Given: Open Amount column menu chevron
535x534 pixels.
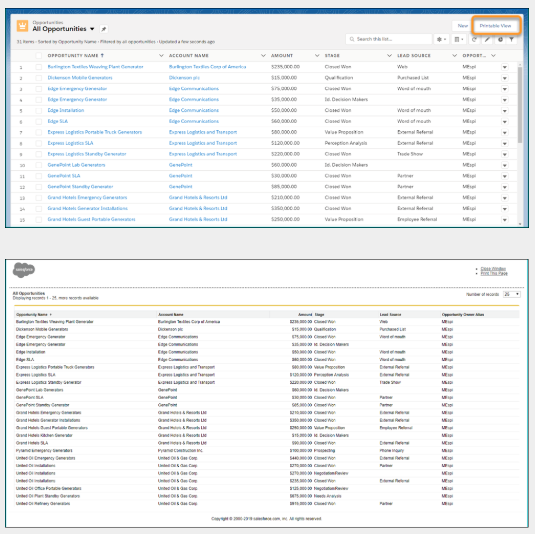Looking at the screenshot, I should tap(317, 55).
